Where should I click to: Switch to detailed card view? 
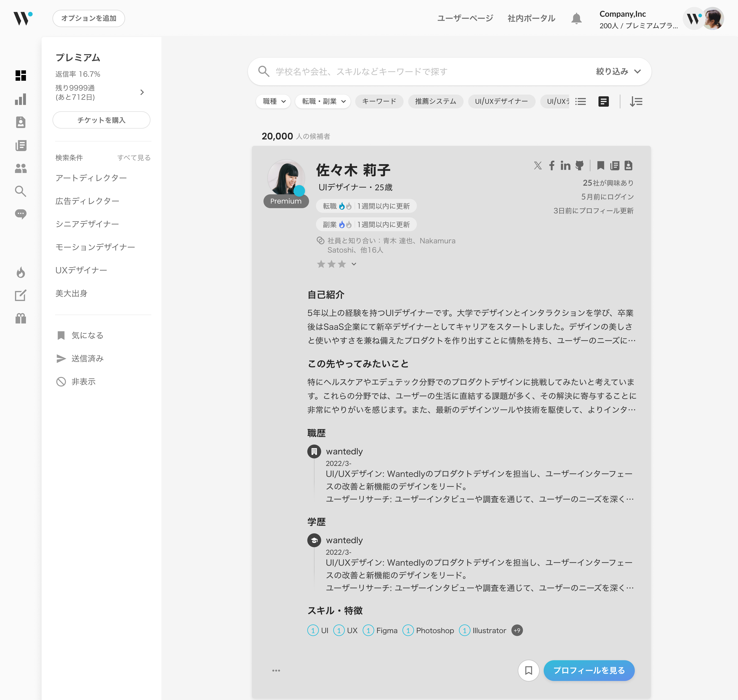tap(604, 101)
